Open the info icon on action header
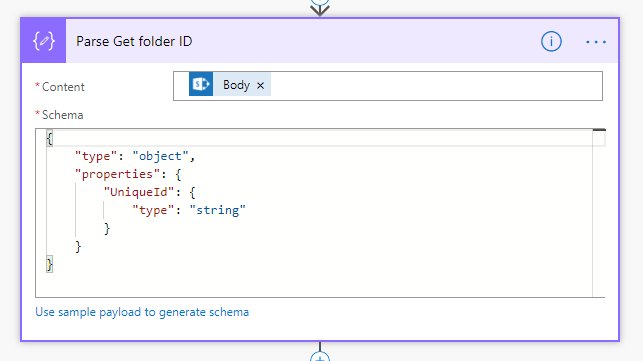Image resolution: width=643 pixels, height=361 pixels. [551, 41]
